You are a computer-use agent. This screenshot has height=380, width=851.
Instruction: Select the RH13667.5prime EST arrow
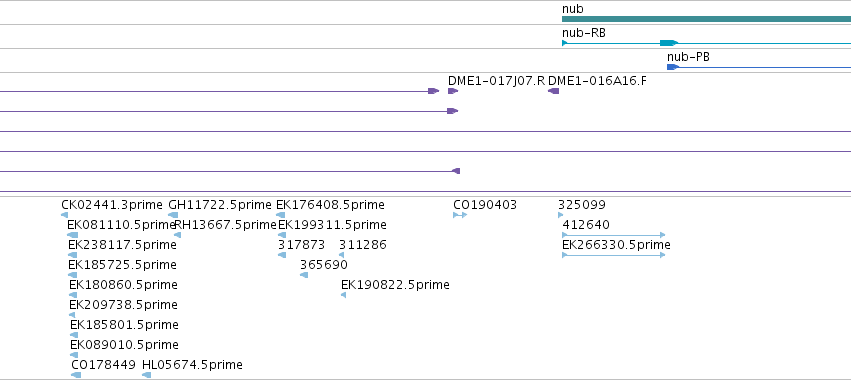[x=177, y=235]
